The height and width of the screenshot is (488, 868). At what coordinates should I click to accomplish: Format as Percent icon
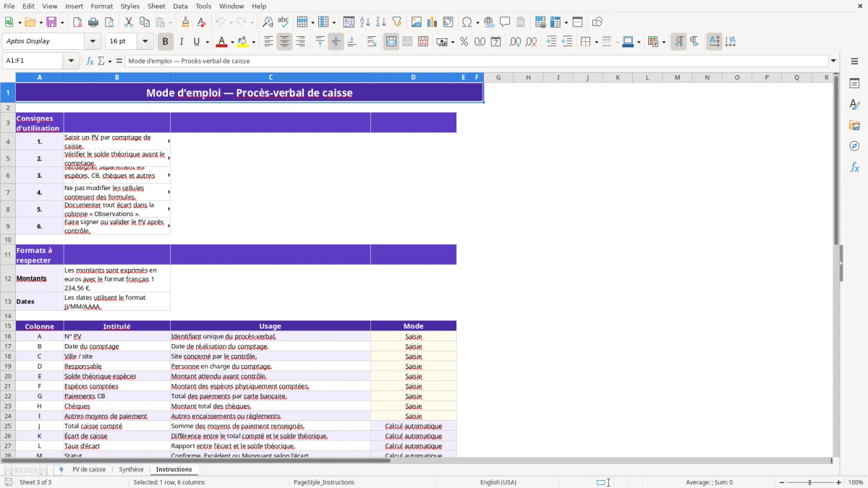pyautogui.click(x=464, y=42)
